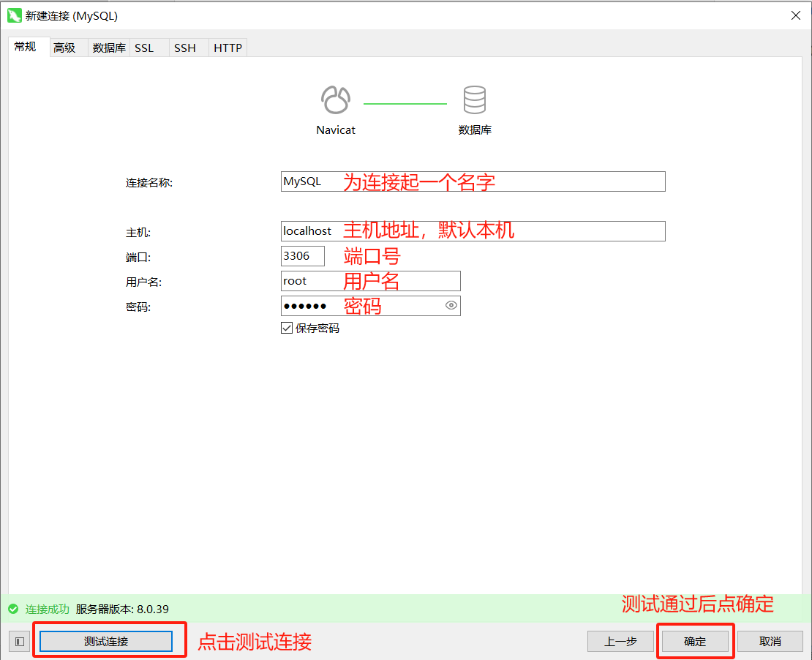Click the 密码 input field
This screenshot has width=812, height=660.
point(370,306)
